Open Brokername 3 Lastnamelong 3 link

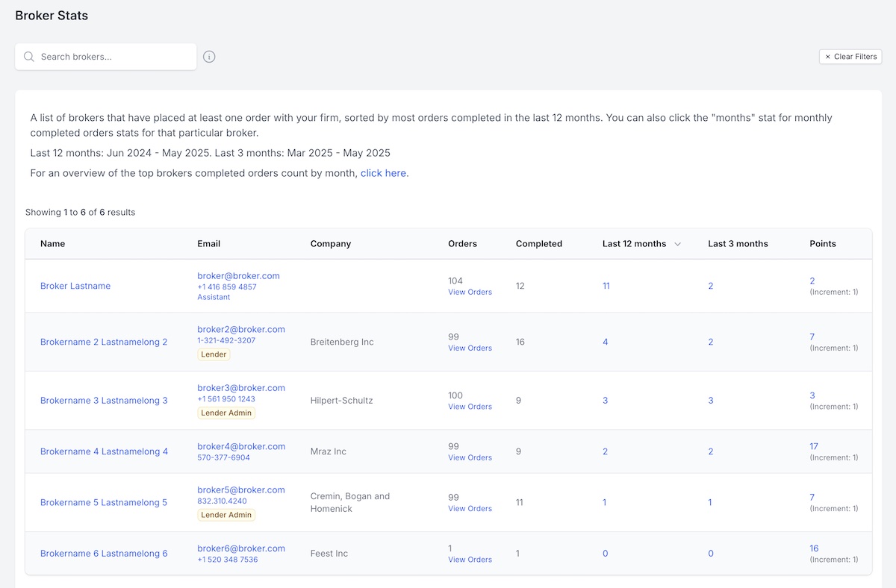[x=104, y=401]
